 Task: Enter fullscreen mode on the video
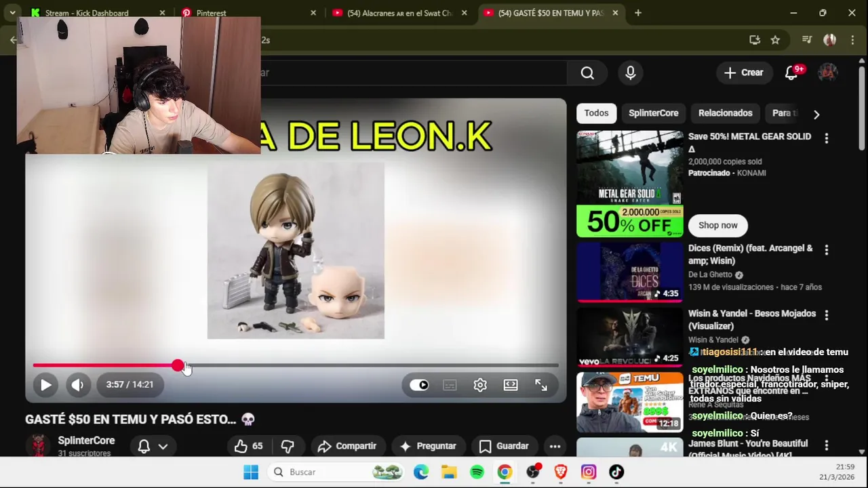[541, 385]
